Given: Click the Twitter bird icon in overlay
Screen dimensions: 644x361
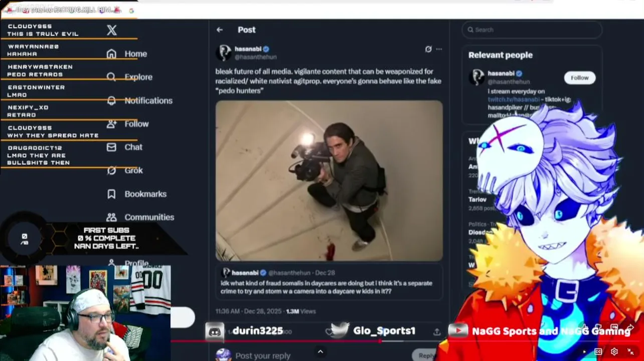Looking at the screenshot, I should 340,330.
